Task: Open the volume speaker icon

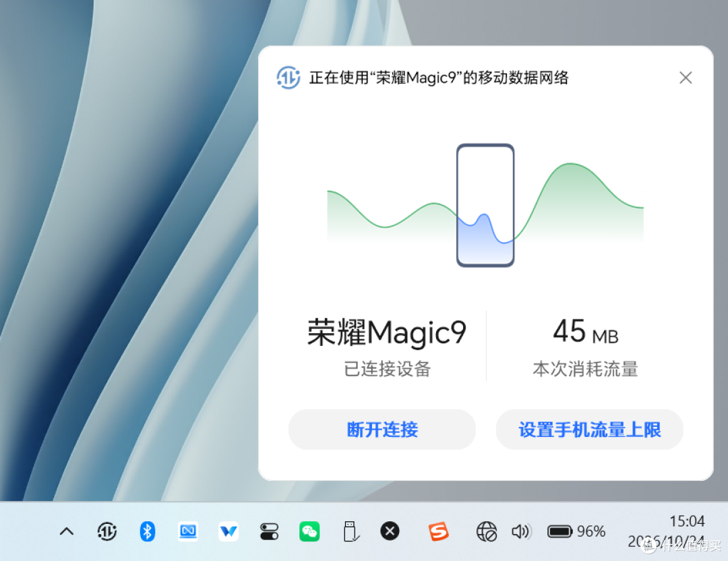Action: (x=521, y=531)
